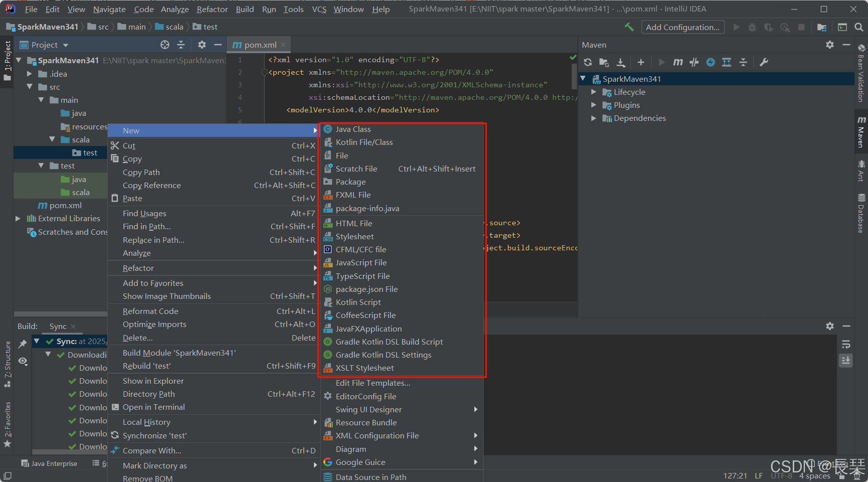Show Maven dependencies diagram icon

pos(727,62)
